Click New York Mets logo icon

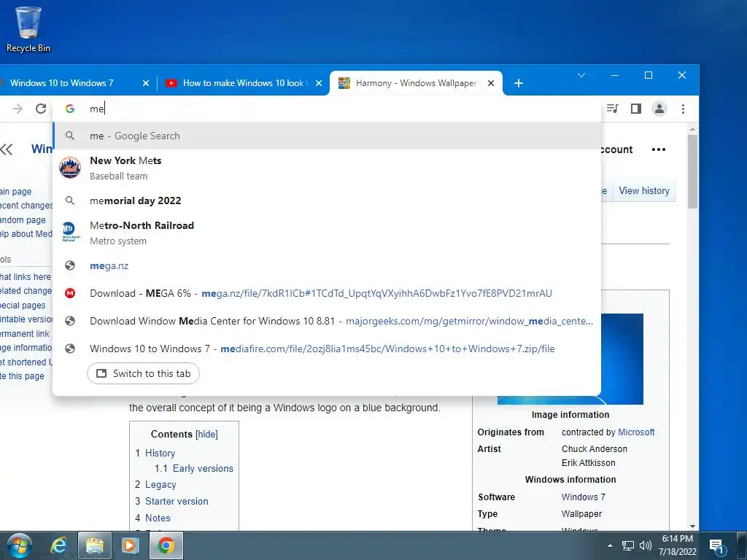(70, 168)
